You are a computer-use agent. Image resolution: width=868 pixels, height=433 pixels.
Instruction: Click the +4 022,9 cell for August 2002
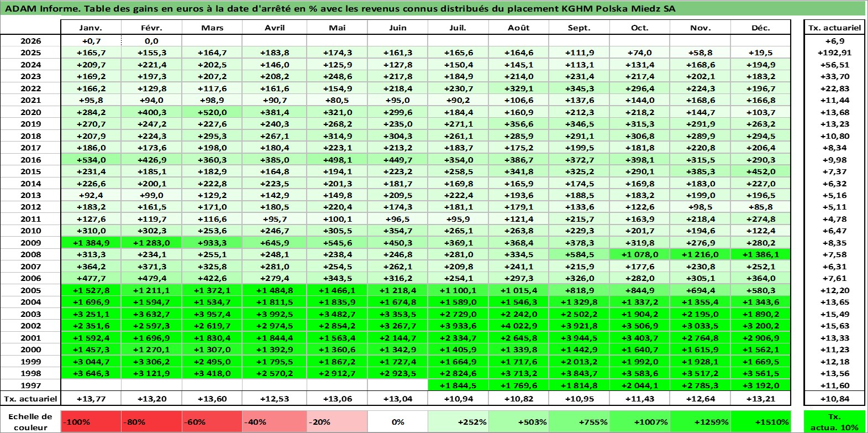(519, 326)
